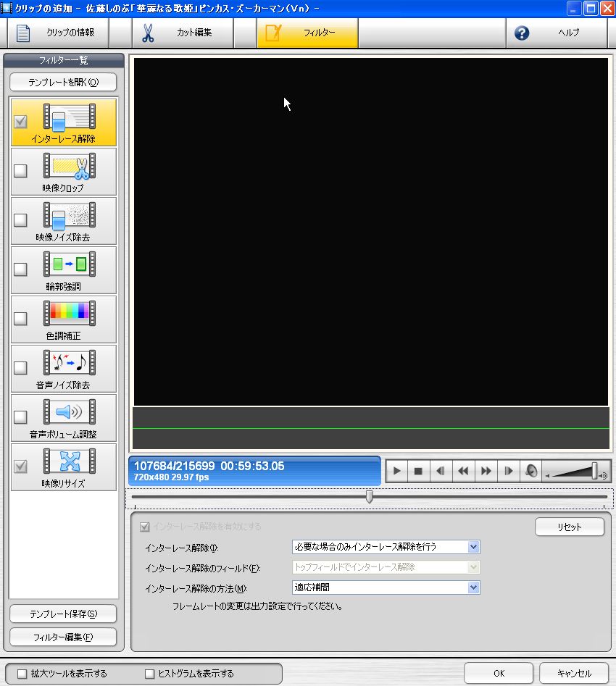Click the filter tab pencil icon
This screenshot has height=686, width=616.
pyautogui.click(x=273, y=33)
